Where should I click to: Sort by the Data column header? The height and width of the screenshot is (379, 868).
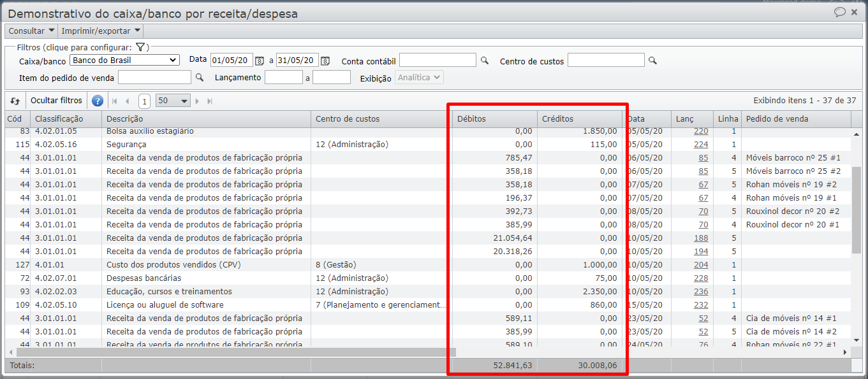pyautogui.click(x=647, y=118)
